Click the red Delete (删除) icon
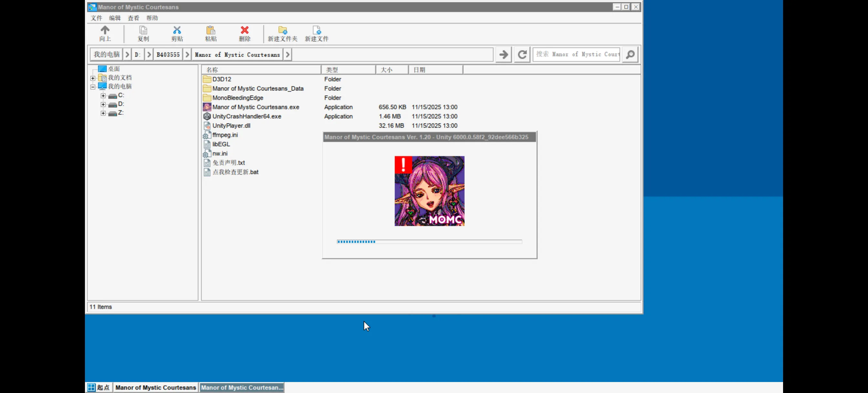 pyautogui.click(x=245, y=30)
